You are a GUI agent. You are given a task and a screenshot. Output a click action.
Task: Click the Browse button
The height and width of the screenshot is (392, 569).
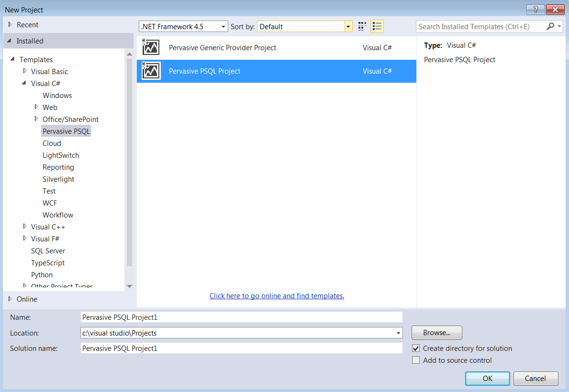pos(436,333)
